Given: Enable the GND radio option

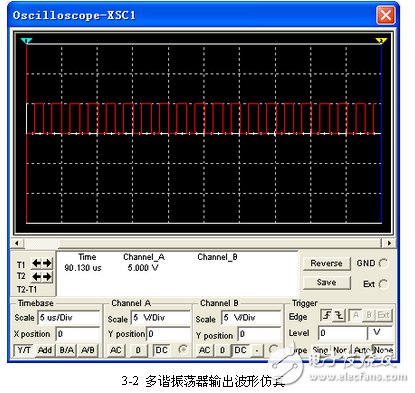Looking at the screenshot, I should click(x=384, y=263).
